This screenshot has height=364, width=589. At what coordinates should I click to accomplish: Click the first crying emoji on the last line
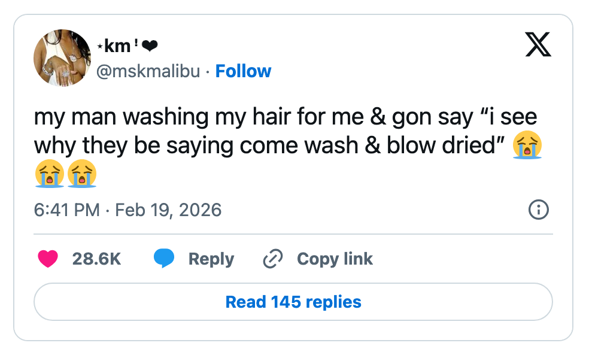[x=49, y=174]
